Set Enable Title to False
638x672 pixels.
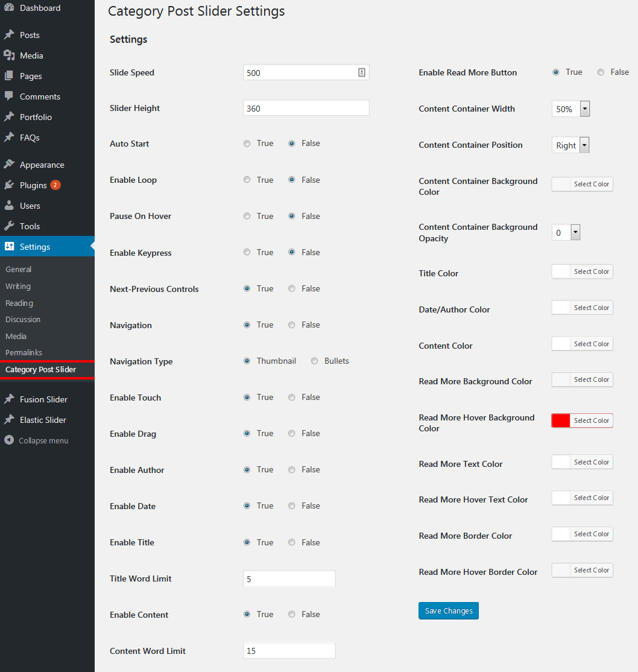tap(291, 542)
